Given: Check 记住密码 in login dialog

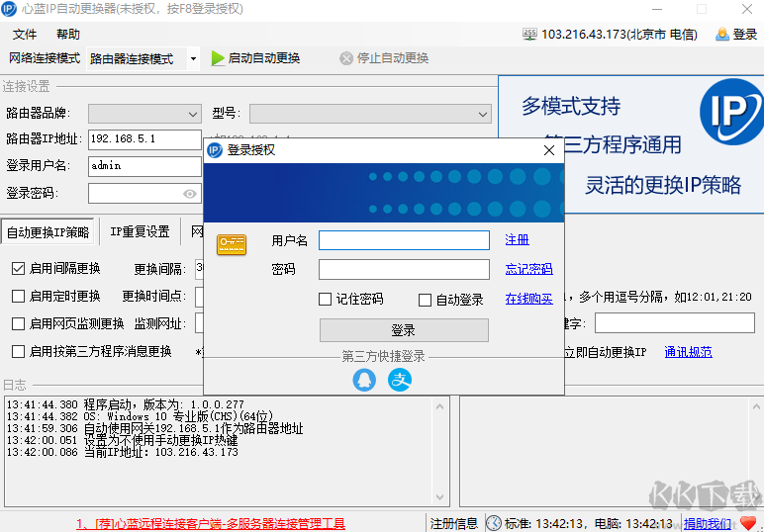Looking at the screenshot, I should click(x=325, y=299).
